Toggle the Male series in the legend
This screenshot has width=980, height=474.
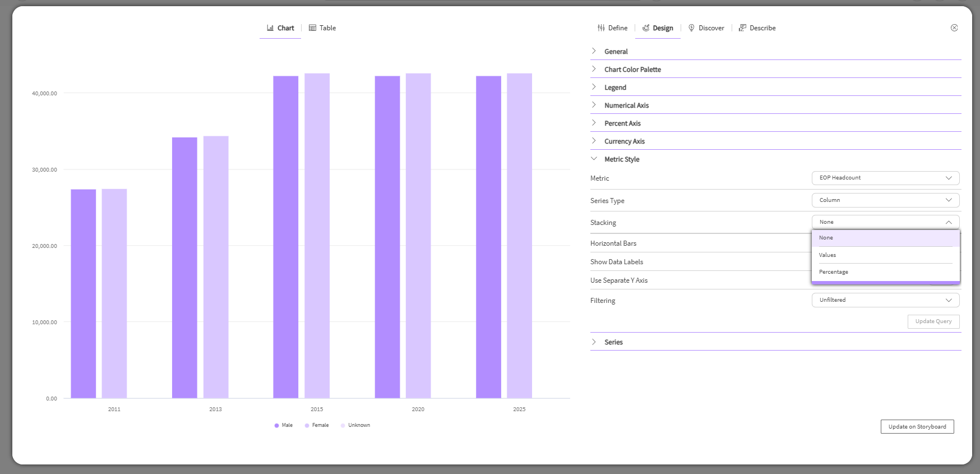tap(284, 425)
